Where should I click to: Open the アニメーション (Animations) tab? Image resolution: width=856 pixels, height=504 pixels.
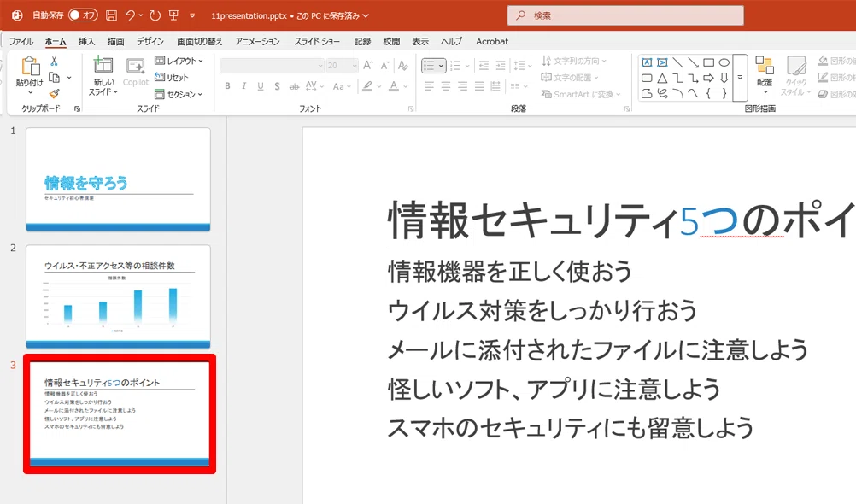(258, 42)
